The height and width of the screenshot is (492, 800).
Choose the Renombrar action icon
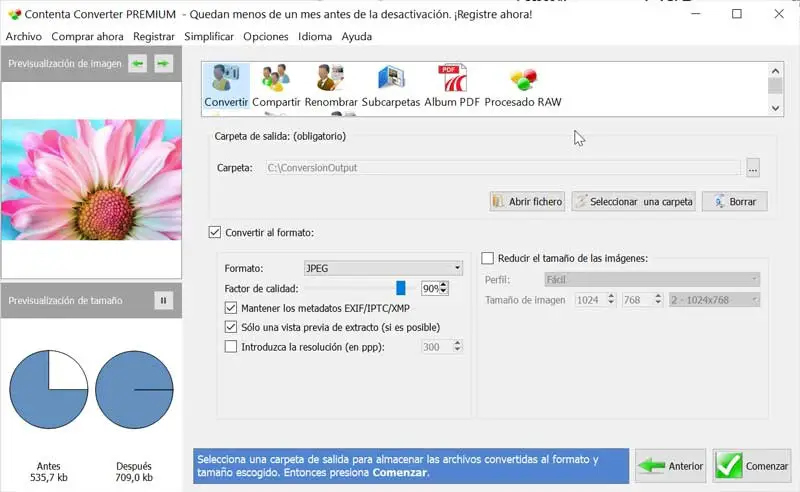pyautogui.click(x=331, y=86)
